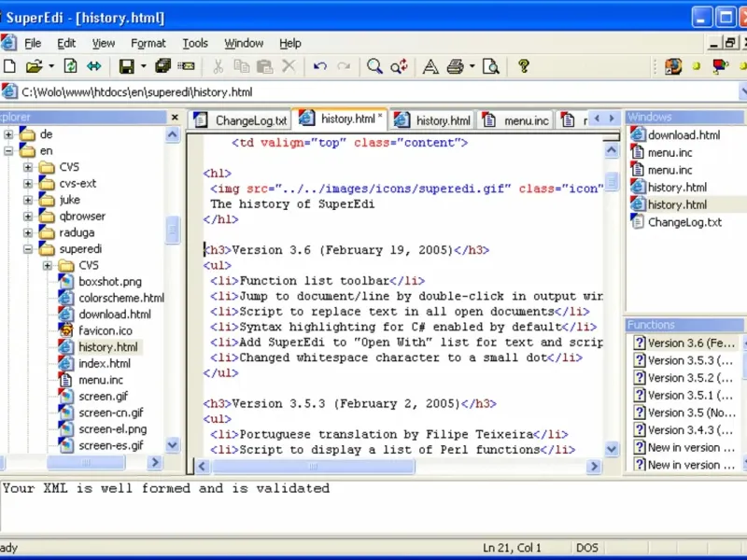Click the file path address field
Image resolution: width=747 pixels, height=560 pixels.
pyautogui.click(x=376, y=91)
